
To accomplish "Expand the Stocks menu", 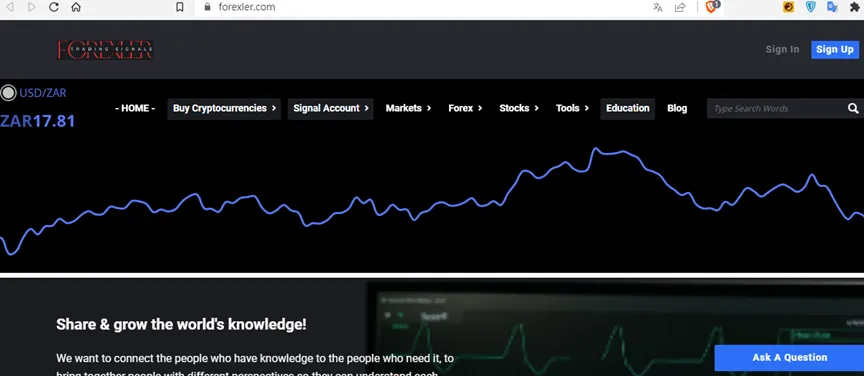I will click(x=519, y=109).
